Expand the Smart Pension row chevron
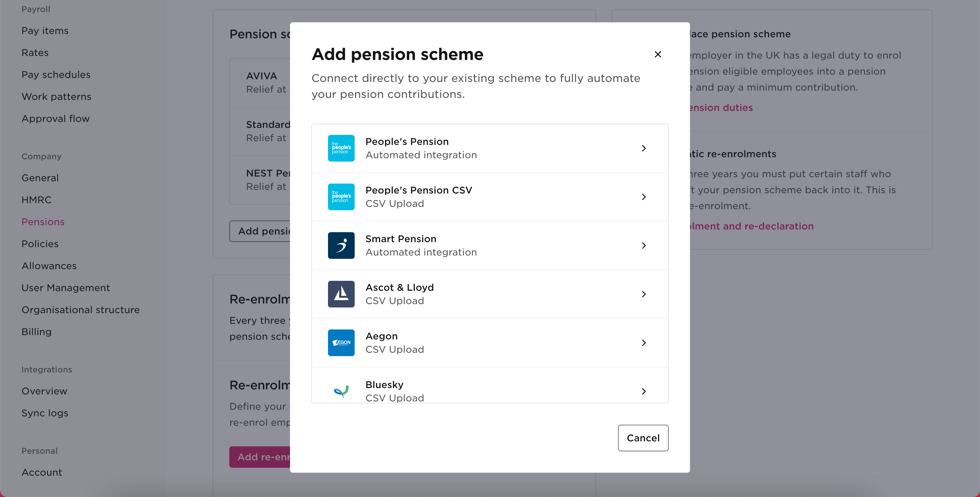This screenshot has width=980, height=497. (x=644, y=245)
